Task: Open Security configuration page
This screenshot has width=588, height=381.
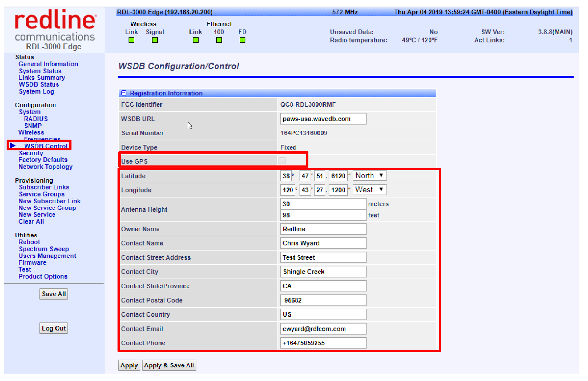Action: pos(31,153)
